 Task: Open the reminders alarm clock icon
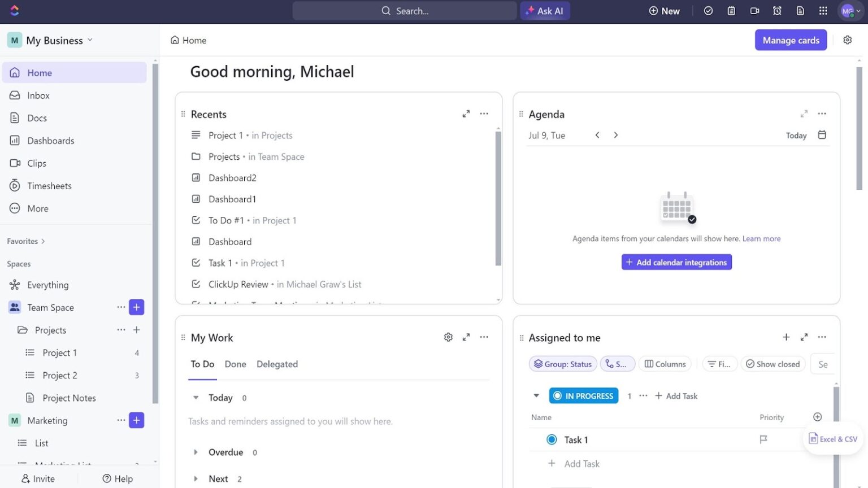tap(777, 10)
